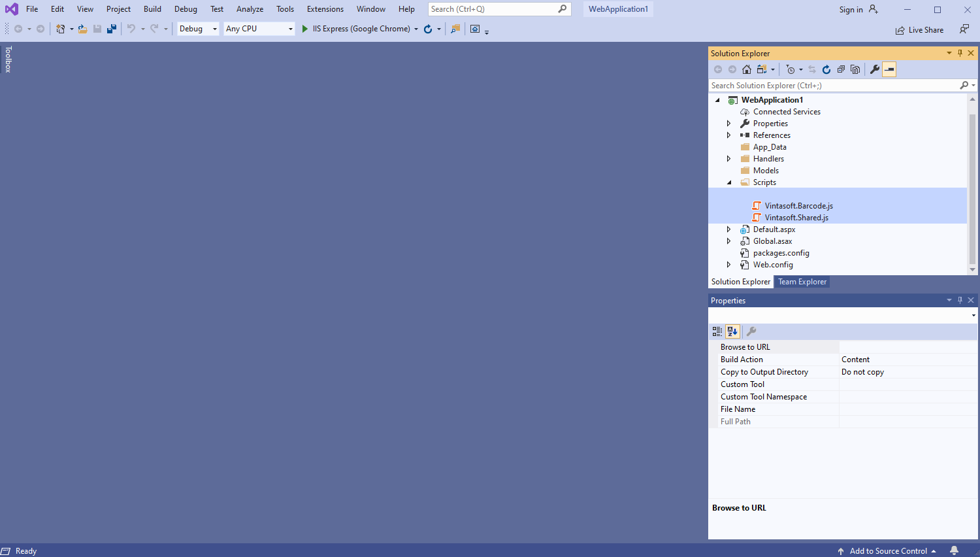Refresh the Solution Explorer tree
Screen dimensions: 980x557
point(826,69)
